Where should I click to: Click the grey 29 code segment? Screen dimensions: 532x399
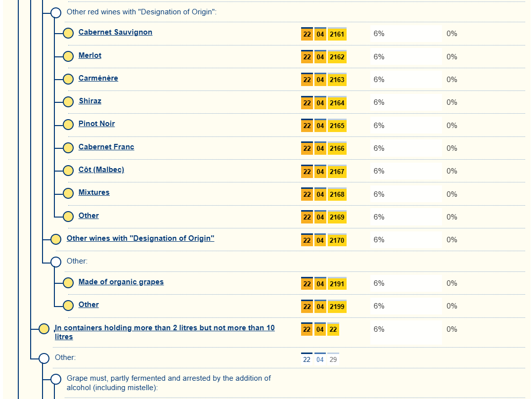click(333, 359)
